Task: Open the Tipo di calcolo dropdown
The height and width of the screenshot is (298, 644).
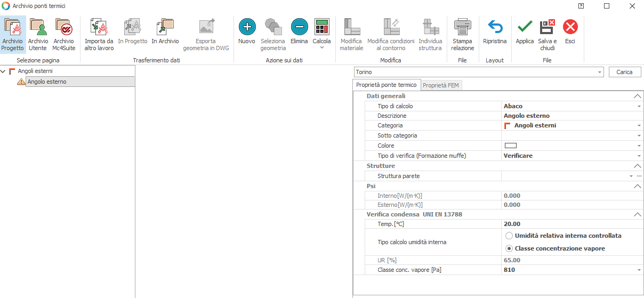Action: pos(639,106)
